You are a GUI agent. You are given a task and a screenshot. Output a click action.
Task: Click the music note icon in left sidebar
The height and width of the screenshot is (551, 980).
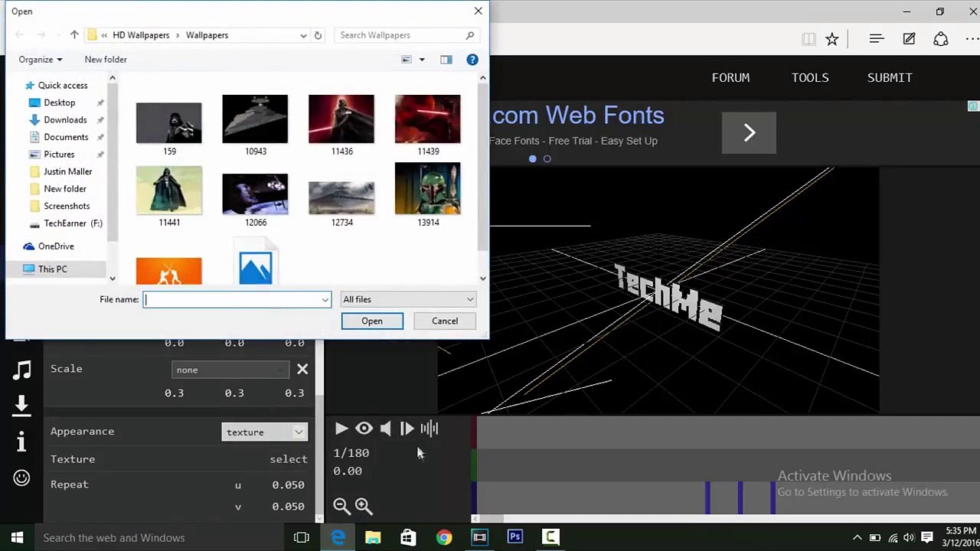(x=21, y=370)
